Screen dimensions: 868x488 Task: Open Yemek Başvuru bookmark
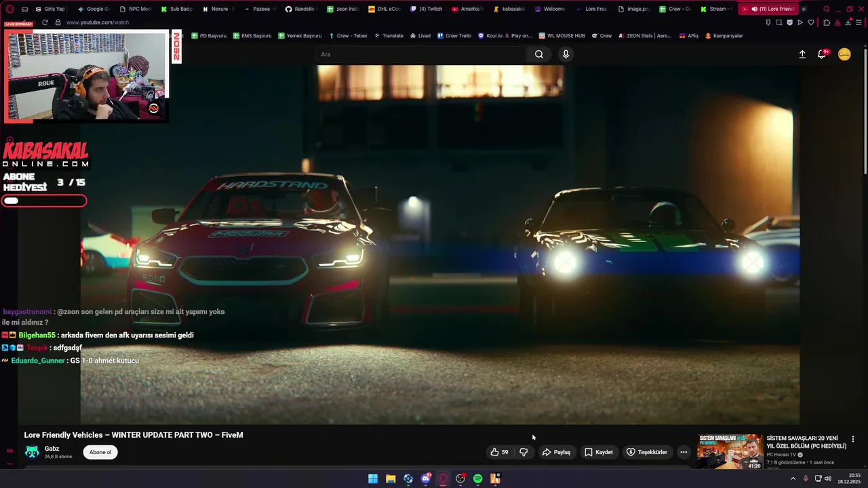(x=299, y=36)
